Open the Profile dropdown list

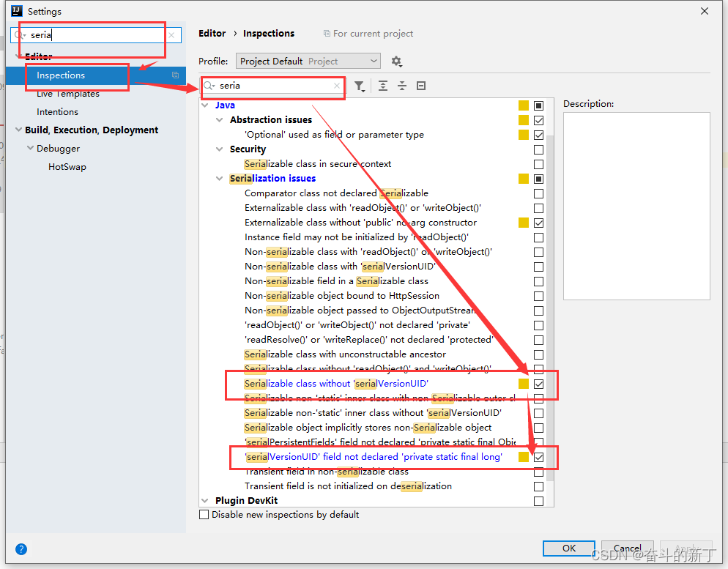[308, 62]
